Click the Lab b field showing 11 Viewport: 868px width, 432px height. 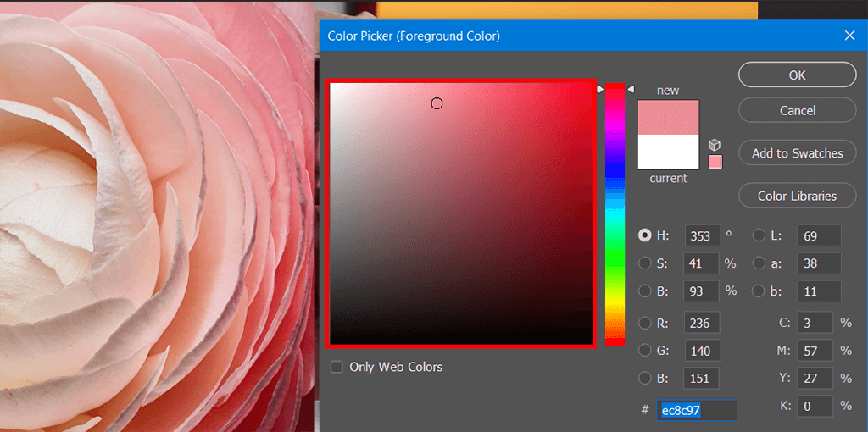820,291
